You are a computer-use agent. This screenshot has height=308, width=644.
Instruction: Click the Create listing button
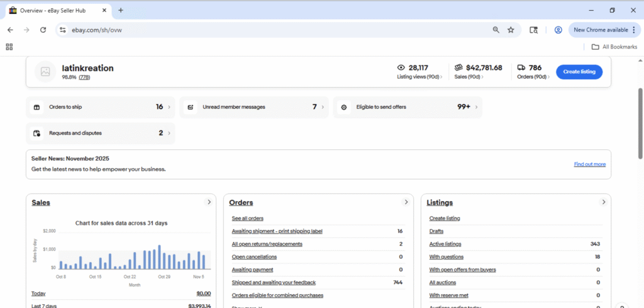coord(579,72)
